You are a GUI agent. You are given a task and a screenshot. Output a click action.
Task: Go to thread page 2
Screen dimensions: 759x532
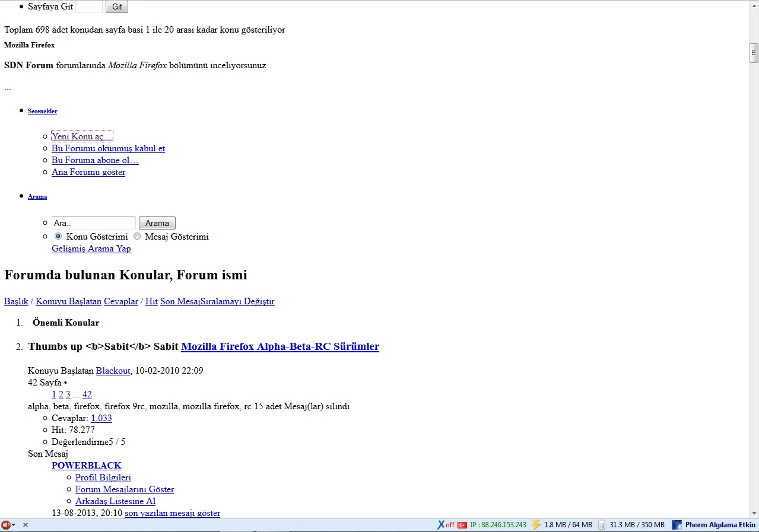[61, 394]
